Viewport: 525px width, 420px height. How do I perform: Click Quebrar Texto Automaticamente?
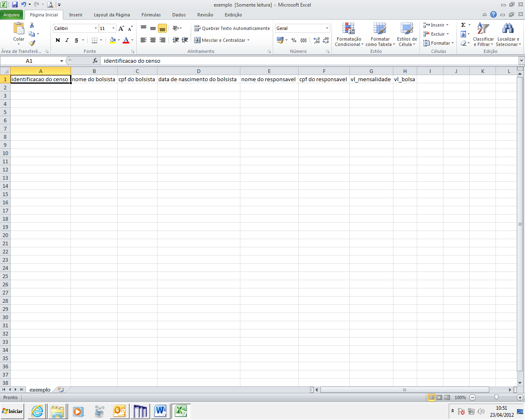[232, 28]
